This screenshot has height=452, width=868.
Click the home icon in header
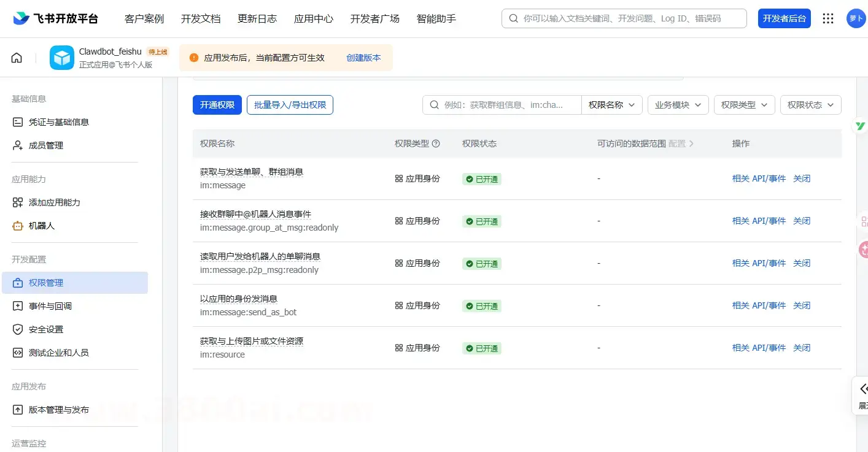(x=17, y=58)
